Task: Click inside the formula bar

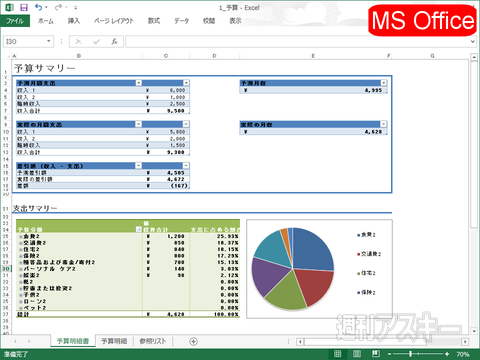Action: click(x=298, y=42)
